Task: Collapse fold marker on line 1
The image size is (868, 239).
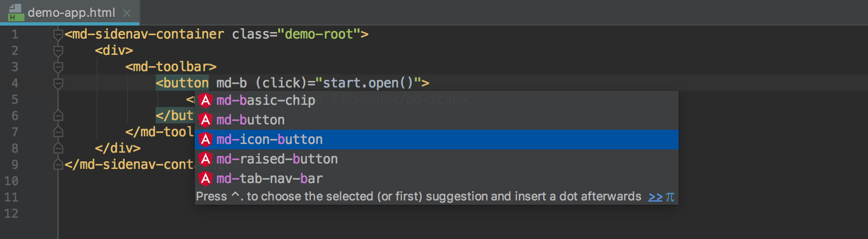Action: [58, 35]
